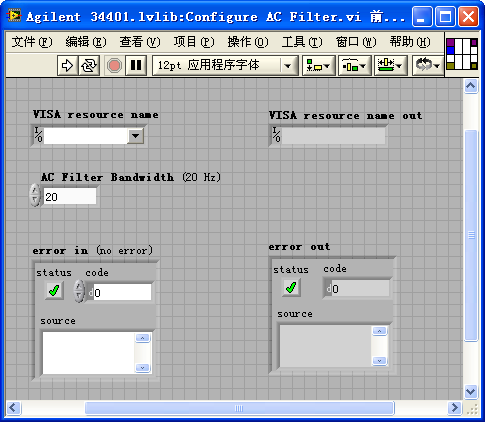Image resolution: width=485 pixels, height=422 pixels.
Task: Expand the 12pt application font dropdown
Action: pos(288,65)
